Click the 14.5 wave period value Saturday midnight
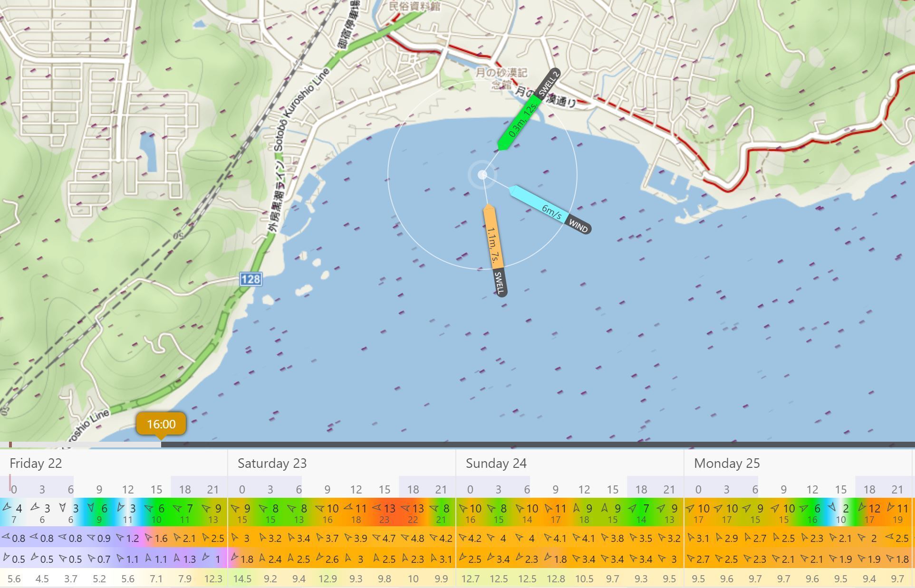Viewport: 915px width, 588px height. tap(242, 579)
